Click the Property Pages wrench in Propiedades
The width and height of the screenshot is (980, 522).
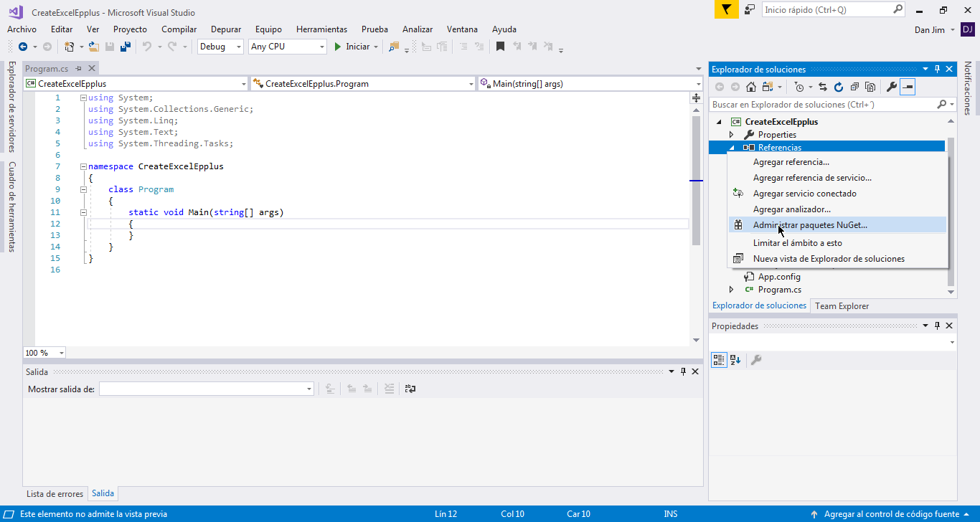(x=755, y=360)
